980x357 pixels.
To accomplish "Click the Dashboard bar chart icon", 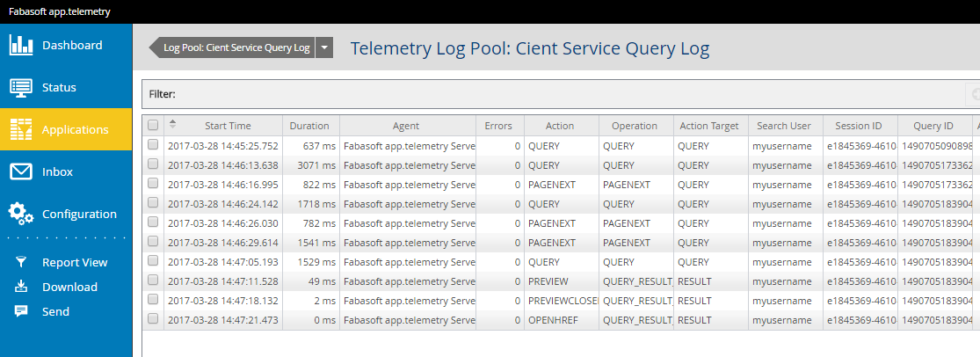I will (x=21, y=45).
